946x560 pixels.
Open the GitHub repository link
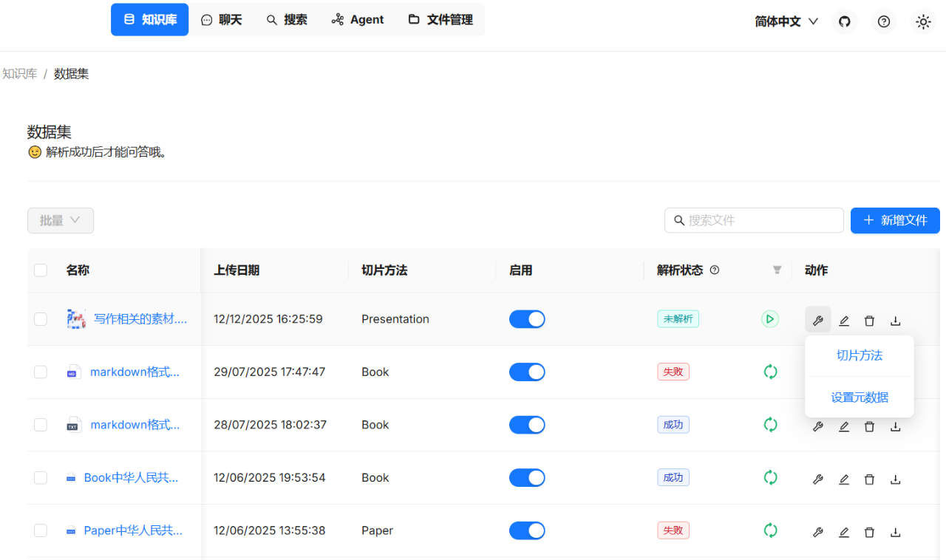pos(844,21)
